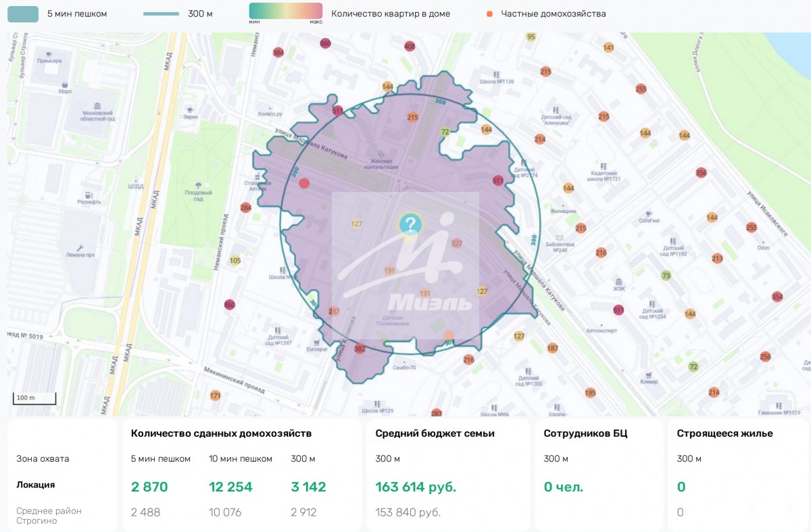Image resolution: width=811 pixels, height=532 pixels.
Task: Open the Роснефть gas station icon
Action: tap(89, 193)
